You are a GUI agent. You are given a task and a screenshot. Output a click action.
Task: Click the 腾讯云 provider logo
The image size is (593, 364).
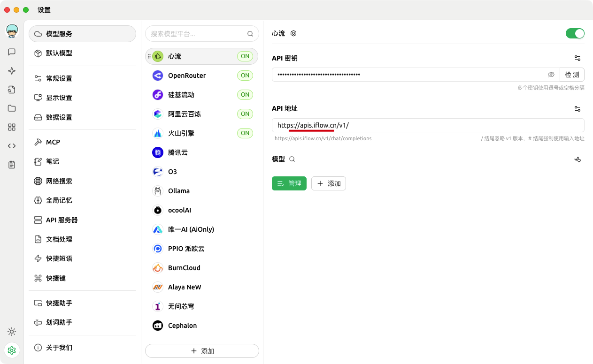coord(158,152)
